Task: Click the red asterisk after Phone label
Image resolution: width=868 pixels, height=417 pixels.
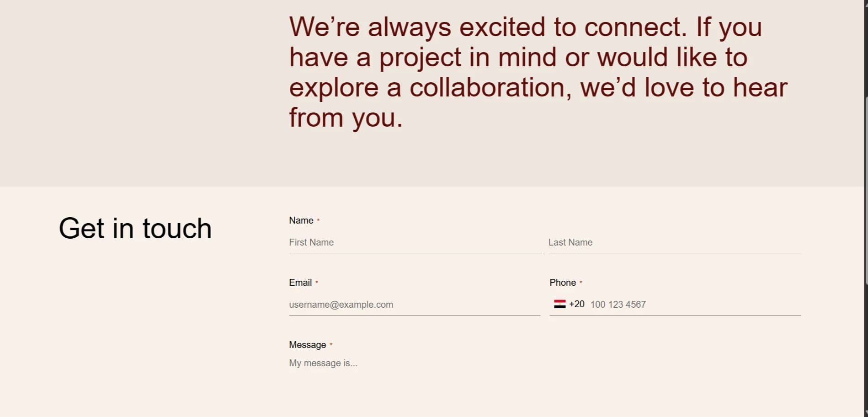Action: (x=580, y=283)
